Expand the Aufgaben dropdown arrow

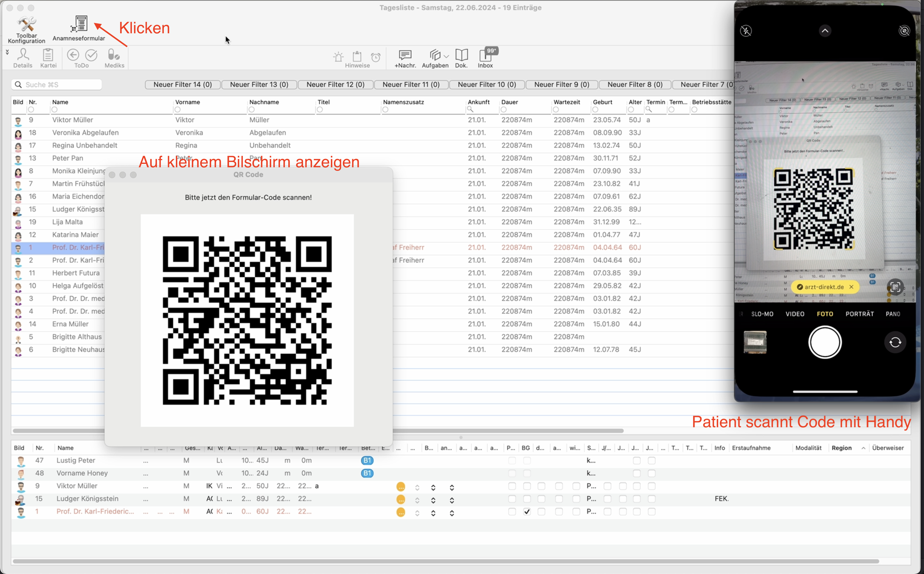coord(446,57)
